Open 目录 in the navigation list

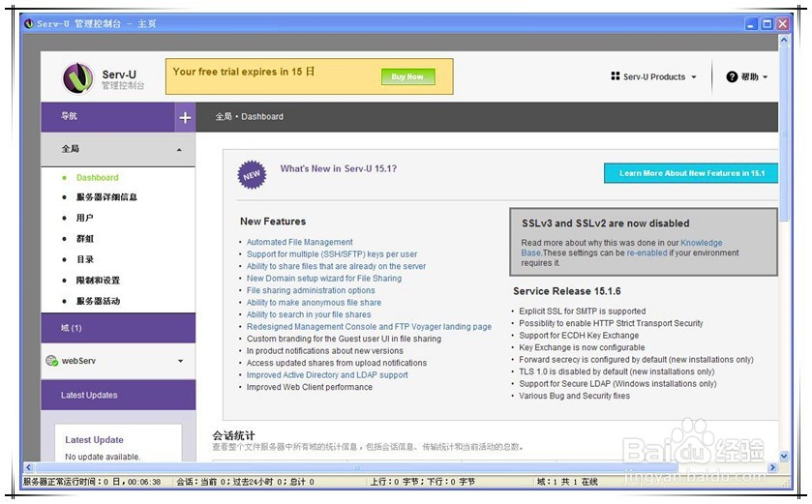point(85,259)
